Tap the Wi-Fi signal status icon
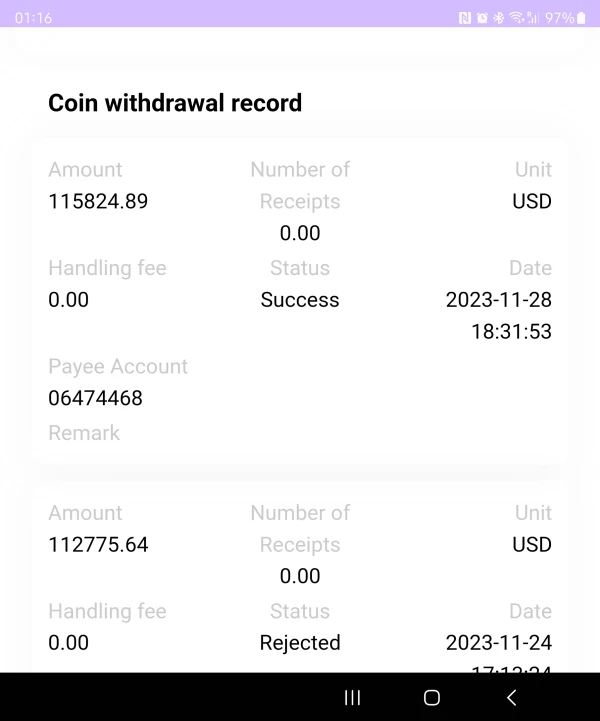The height and width of the screenshot is (721, 600). point(516,18)
